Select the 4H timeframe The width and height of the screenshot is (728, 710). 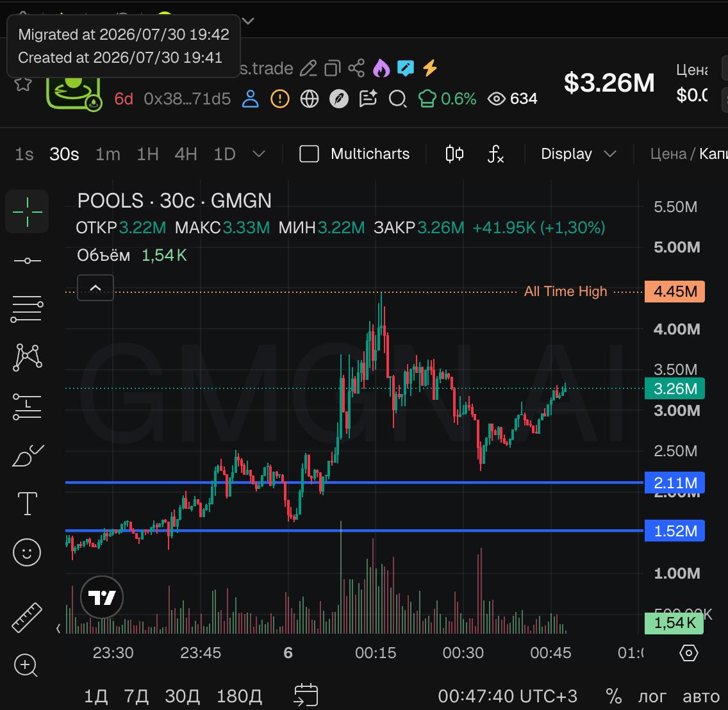pos(186,154)
